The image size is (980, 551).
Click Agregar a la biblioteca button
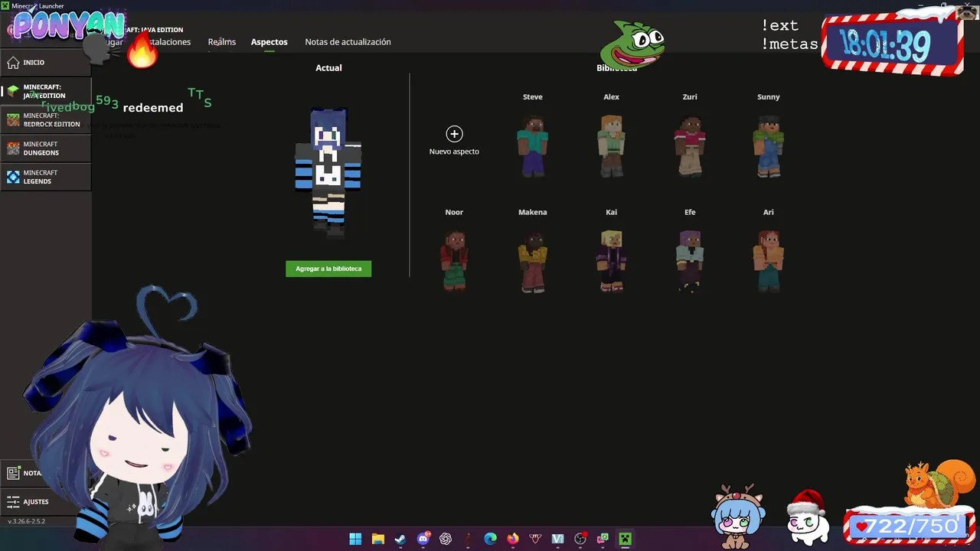coord(328,269)
